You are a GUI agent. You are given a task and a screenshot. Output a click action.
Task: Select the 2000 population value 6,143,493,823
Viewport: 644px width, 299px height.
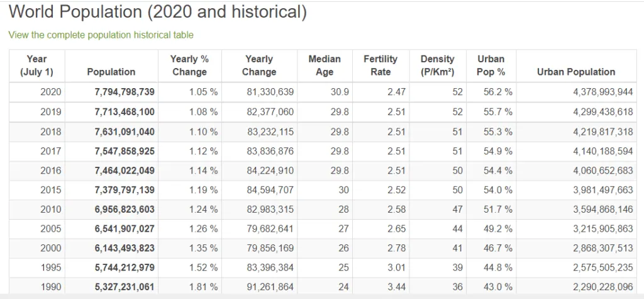click(x=125, y=248)
